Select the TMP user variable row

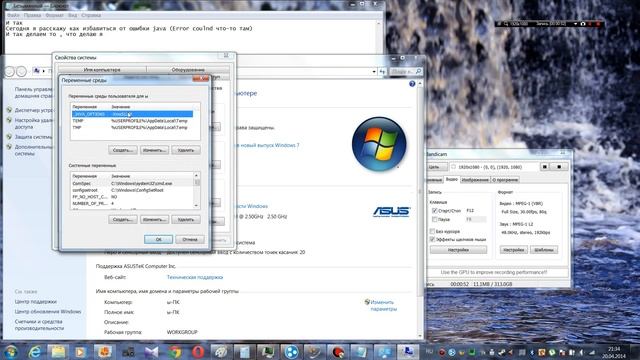pyautogui.click(x=132, y=127)
